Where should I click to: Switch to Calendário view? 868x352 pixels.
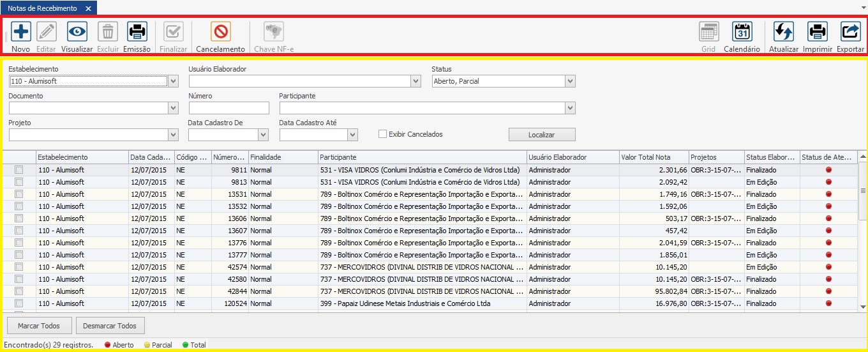coord(742,31)
